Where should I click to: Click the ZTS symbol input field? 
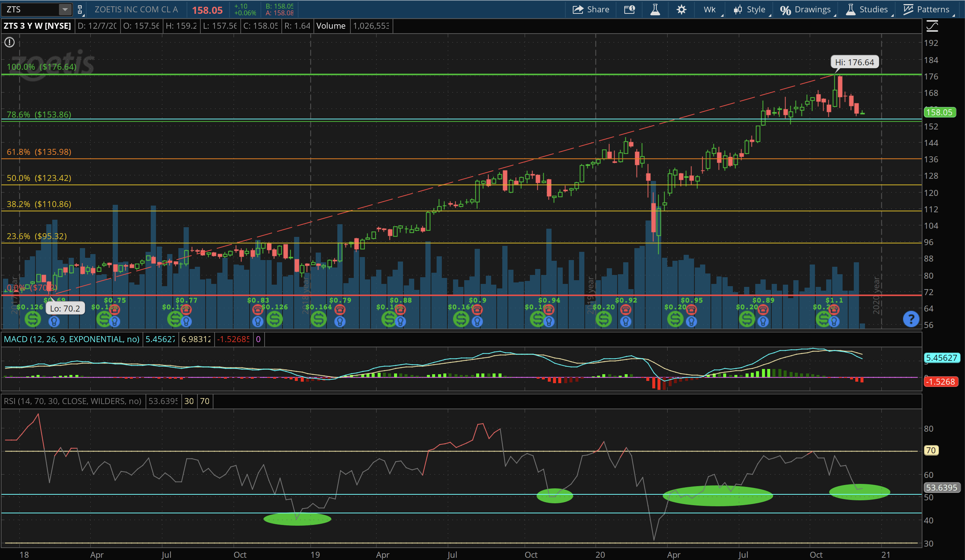[x=31, y=9]
